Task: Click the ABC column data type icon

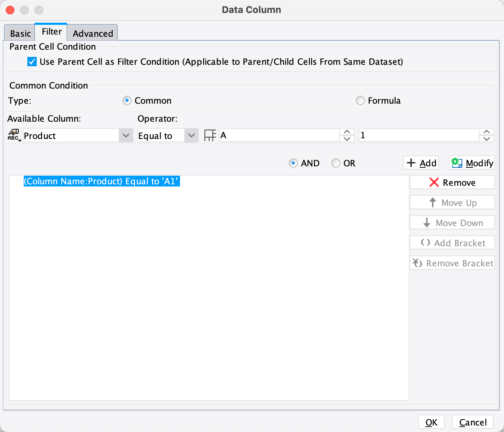Action: click(13, 136)
